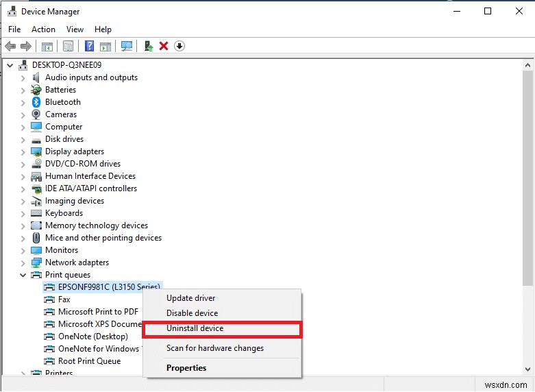Select the Cameras category label
Screen dimensions: 535x392
point(61,114)
